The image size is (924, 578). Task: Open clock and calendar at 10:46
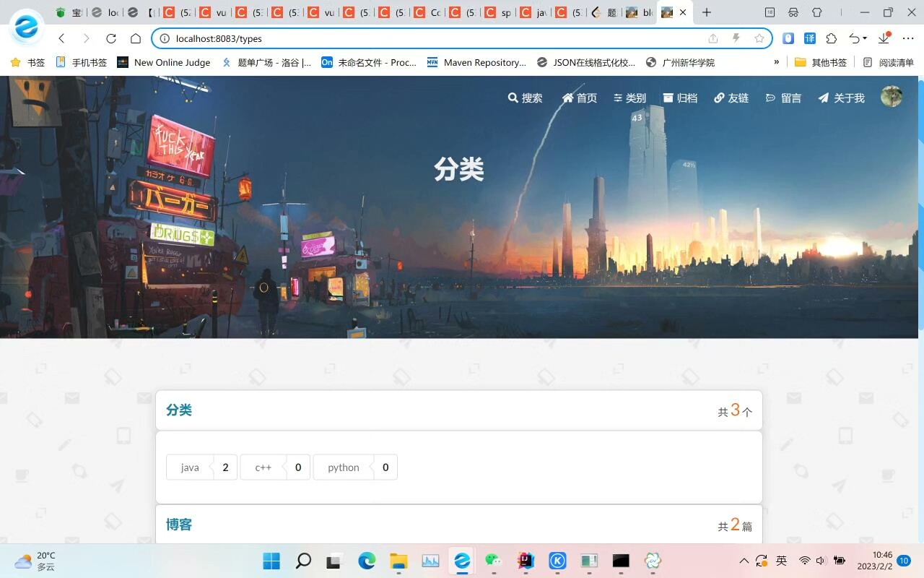tap(874, 561)
